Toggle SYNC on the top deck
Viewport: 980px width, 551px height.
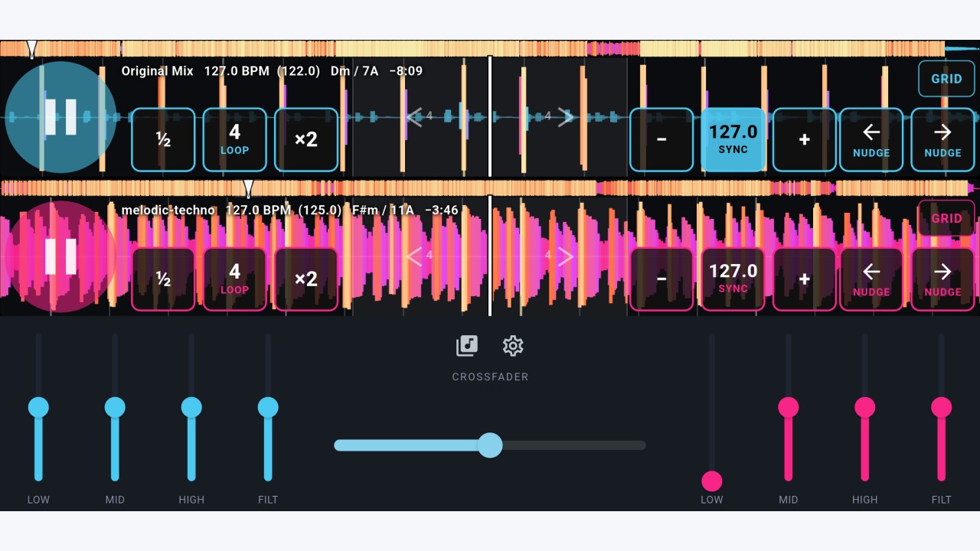click(x=733, y=139)
